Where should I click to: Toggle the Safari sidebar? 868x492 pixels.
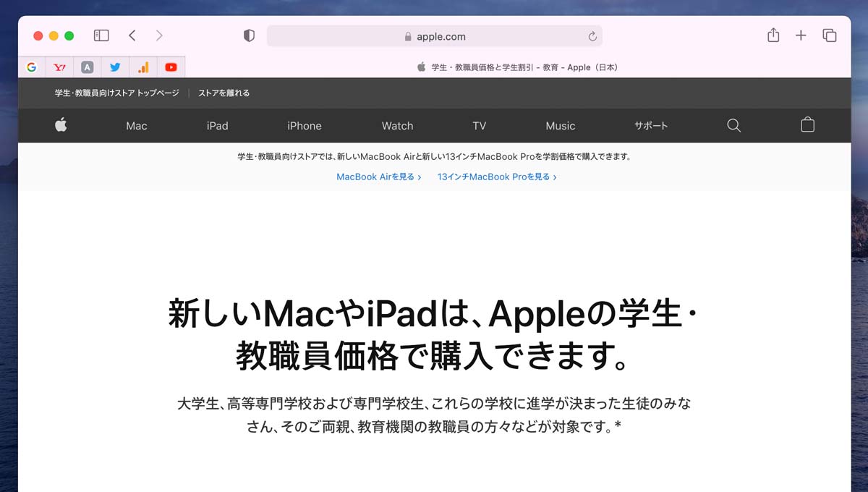coord(101,35)
